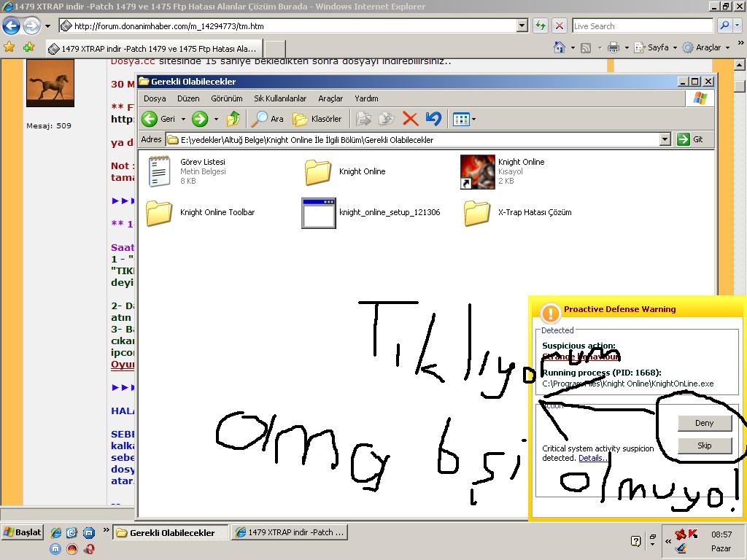Select the X-Trap Hatası Çözüm folder
747x560 pixels.
[518, 212]
